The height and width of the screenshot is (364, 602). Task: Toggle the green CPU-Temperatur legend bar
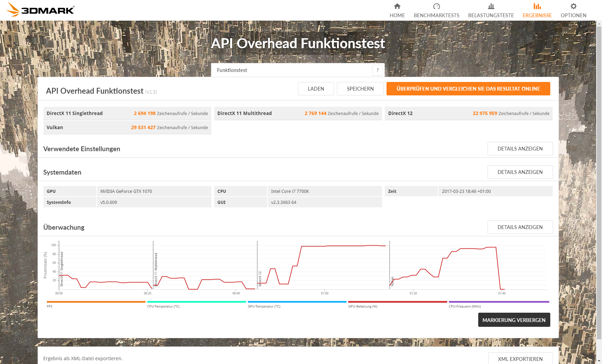[197, 302]
